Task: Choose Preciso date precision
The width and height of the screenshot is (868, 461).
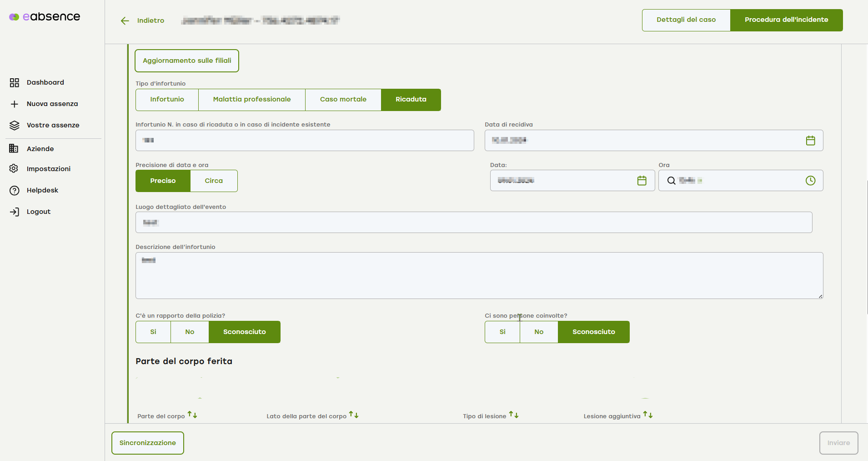Action: (x=163, y=181)
